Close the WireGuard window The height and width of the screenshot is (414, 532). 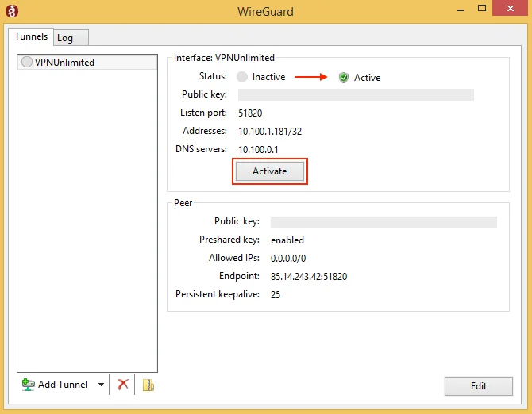point(511,12)
